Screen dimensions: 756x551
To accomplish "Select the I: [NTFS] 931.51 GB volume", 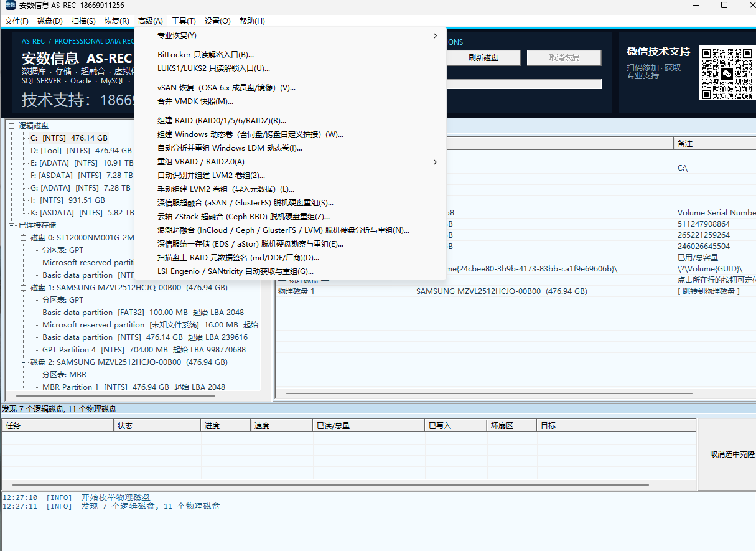I will click(67, 200).
